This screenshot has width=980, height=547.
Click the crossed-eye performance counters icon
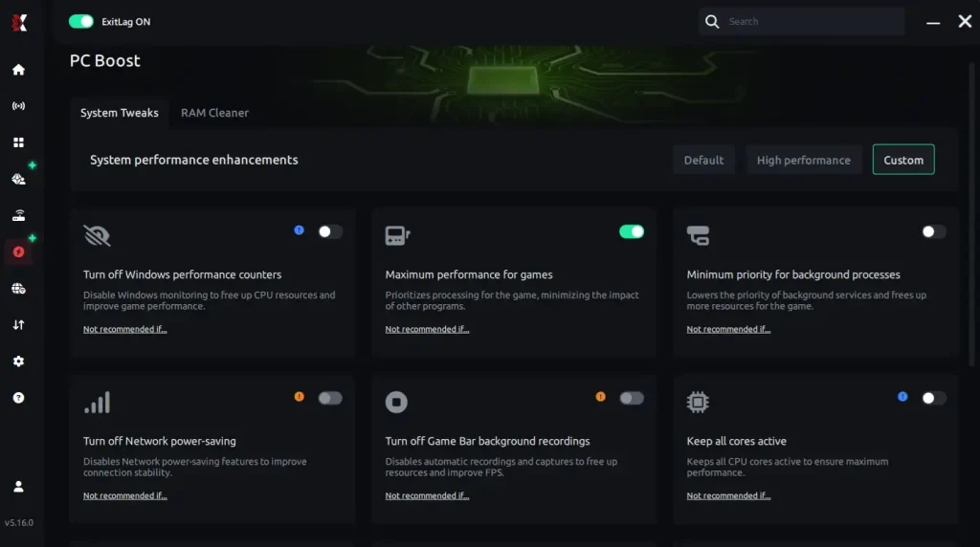(97, 235)
